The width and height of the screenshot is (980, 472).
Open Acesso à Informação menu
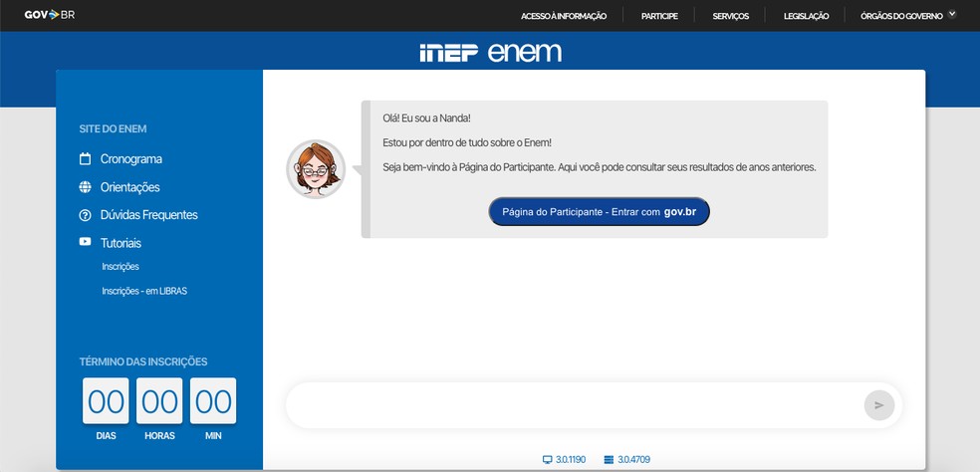point(564,16)
